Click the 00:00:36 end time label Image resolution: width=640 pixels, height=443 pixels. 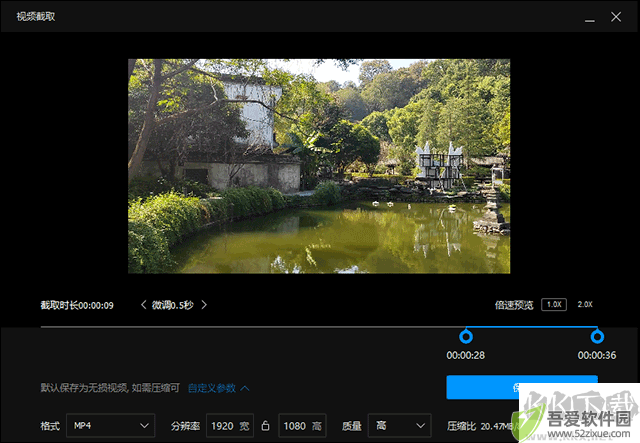pyautogui.click(x=597, y=355)
